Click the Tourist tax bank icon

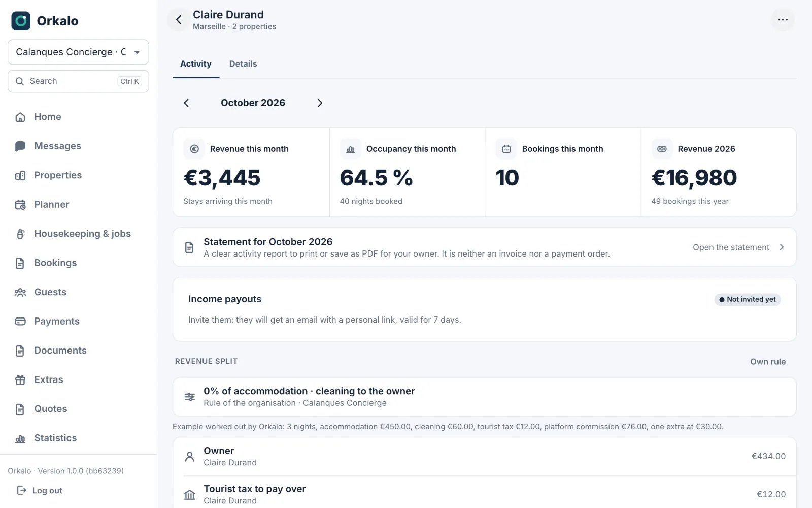pos(190,495)
